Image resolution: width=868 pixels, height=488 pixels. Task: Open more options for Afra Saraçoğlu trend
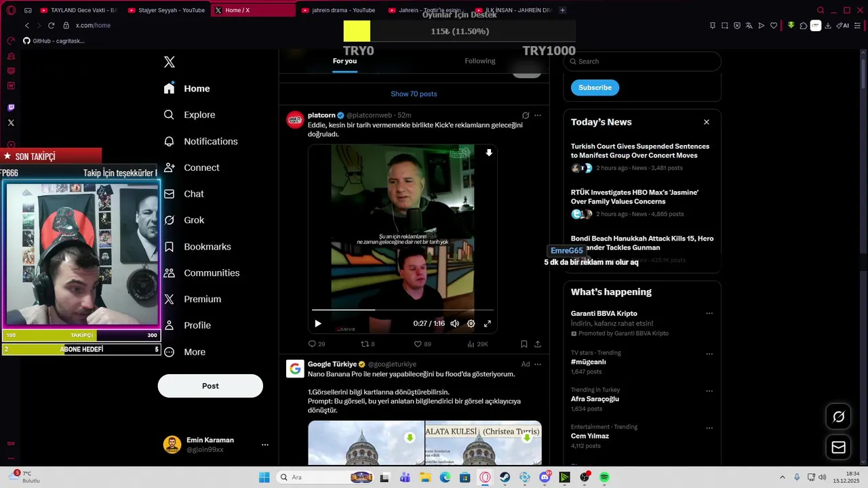pyautogui.click(x=709, y=391)
